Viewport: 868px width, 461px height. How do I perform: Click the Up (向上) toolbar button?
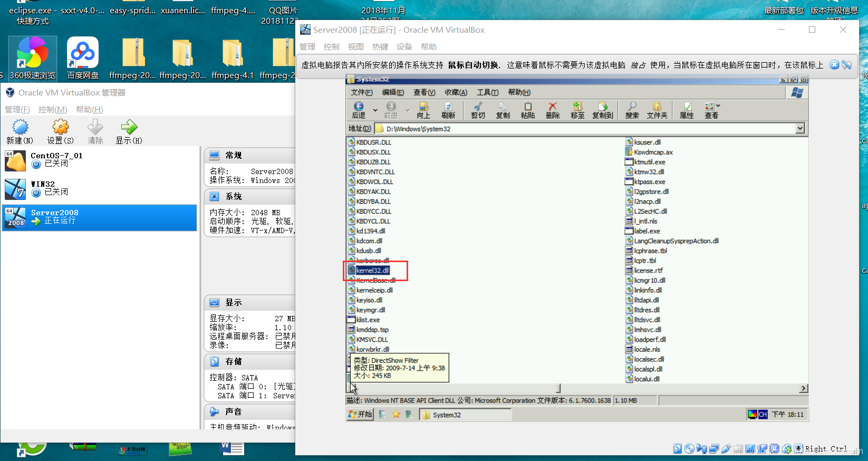[423, 110]
